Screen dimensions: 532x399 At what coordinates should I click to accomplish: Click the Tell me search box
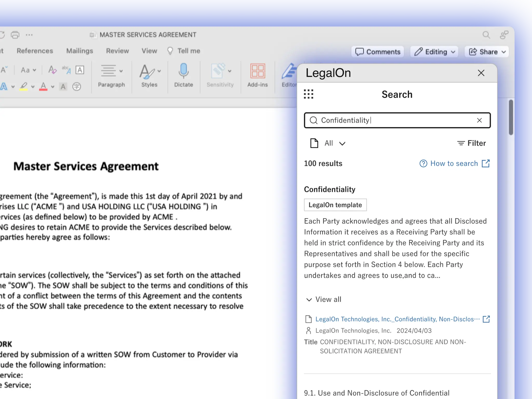pyautogui.click(x=184, y=51)
